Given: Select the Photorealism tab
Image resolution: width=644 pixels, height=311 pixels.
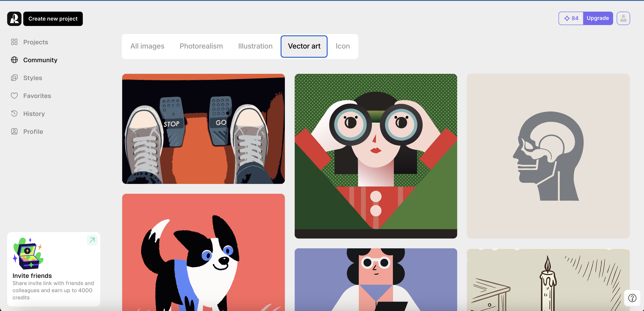Looking at the screenshot, I should tap(201, 46).
